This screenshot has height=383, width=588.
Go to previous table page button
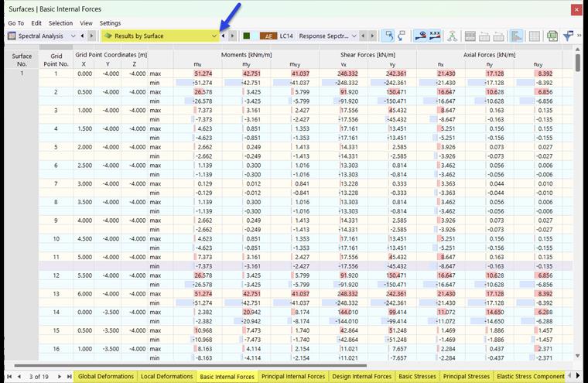coord(19,376)
